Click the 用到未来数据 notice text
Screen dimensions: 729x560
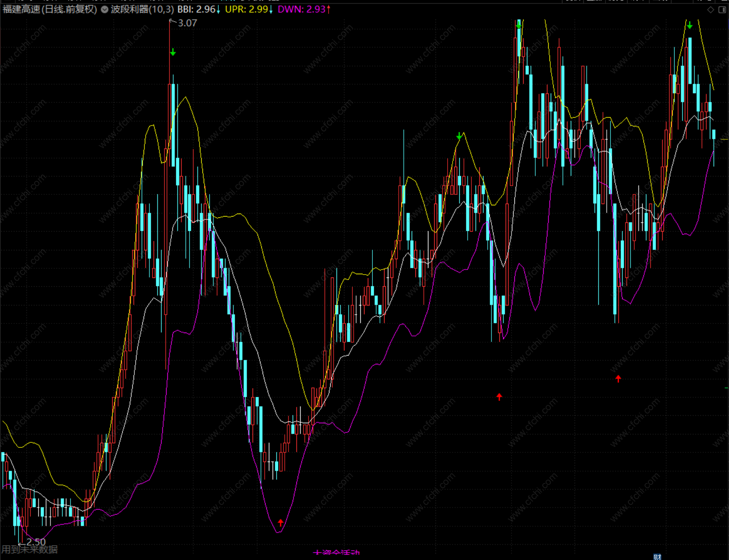tap(30, 550)
